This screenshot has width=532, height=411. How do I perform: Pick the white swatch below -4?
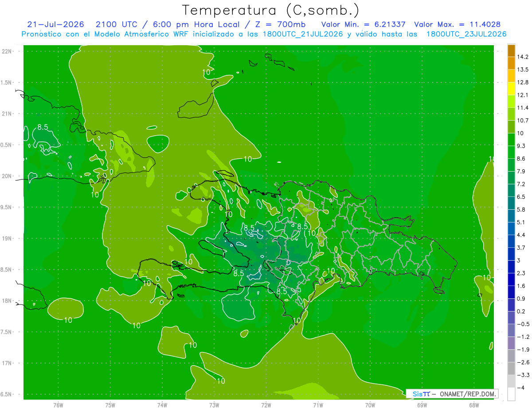511,394
